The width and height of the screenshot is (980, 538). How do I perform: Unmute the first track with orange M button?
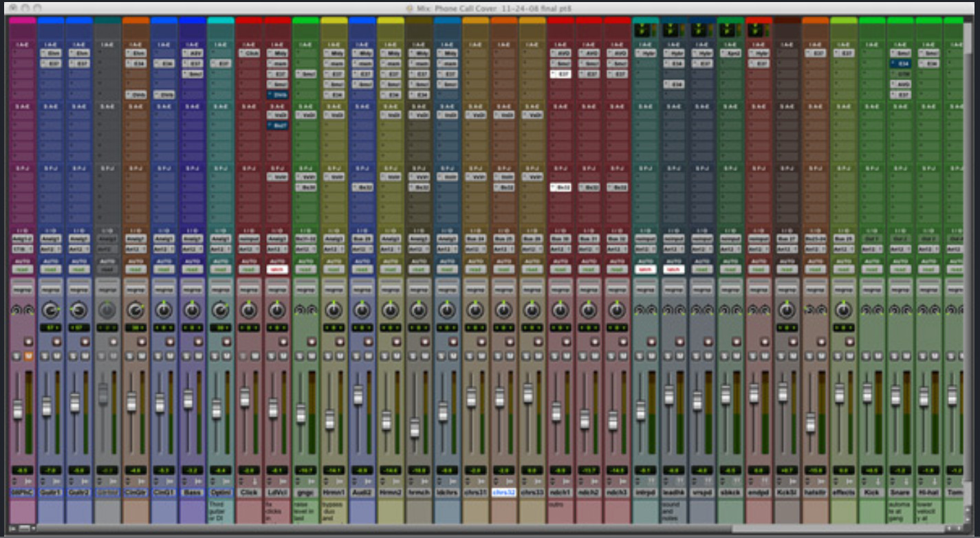point(29,356)
